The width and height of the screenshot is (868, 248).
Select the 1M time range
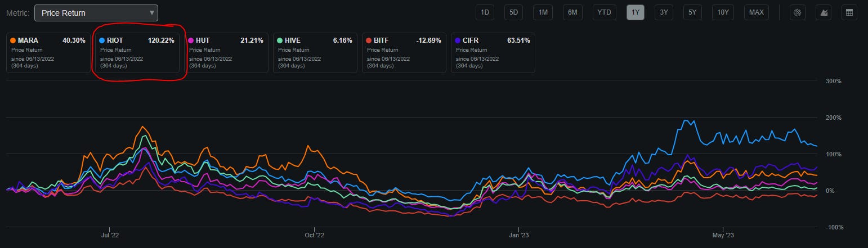click(543, 12)
